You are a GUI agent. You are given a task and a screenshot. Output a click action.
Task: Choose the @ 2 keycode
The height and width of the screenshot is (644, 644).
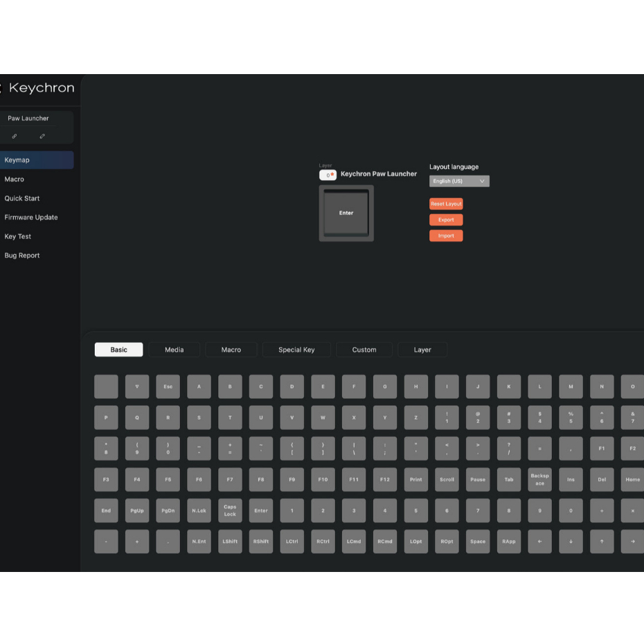click(x=478, y=418)
